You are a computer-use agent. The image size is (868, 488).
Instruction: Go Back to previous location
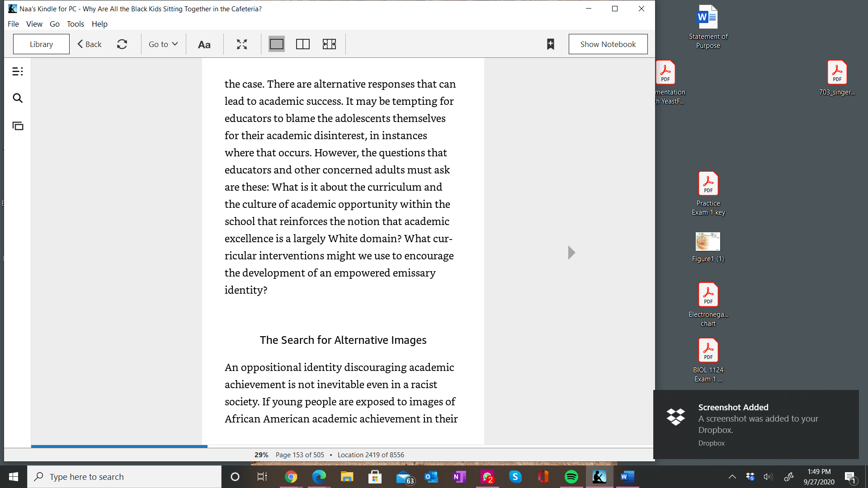pyautogui.click(x=90, y=44)
